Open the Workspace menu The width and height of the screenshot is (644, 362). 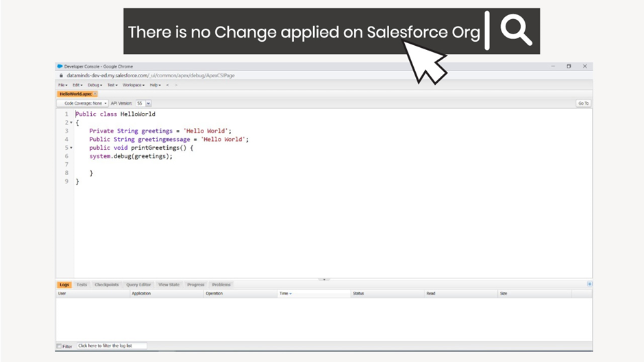point(134,85)
